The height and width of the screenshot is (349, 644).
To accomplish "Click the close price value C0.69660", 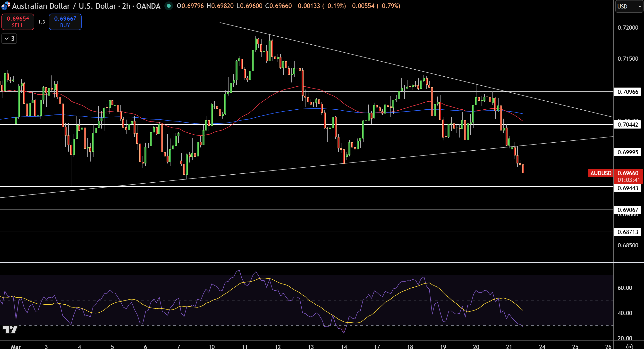I will 278,6.
